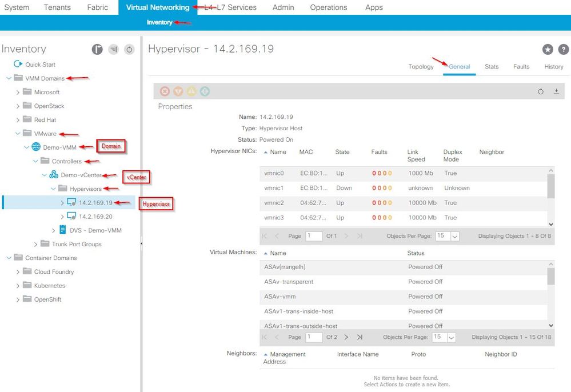Click the DVS - Demo-VMM switch icon

[x=63, y=230]
